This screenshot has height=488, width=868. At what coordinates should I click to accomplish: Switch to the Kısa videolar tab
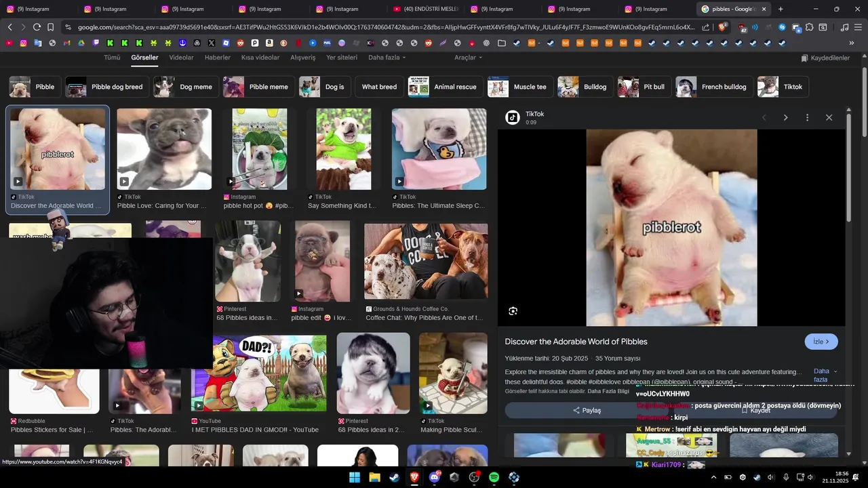(x=260, y=58)
